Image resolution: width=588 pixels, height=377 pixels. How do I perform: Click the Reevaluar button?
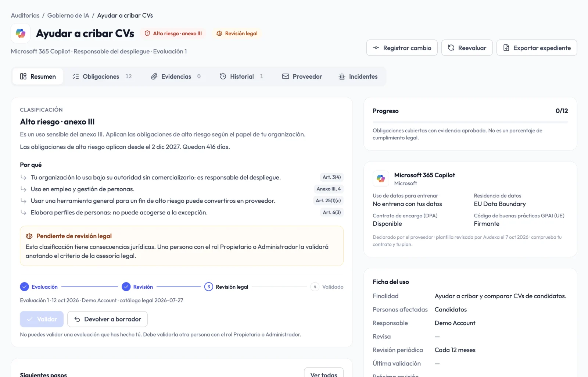(x=467, y=48)
